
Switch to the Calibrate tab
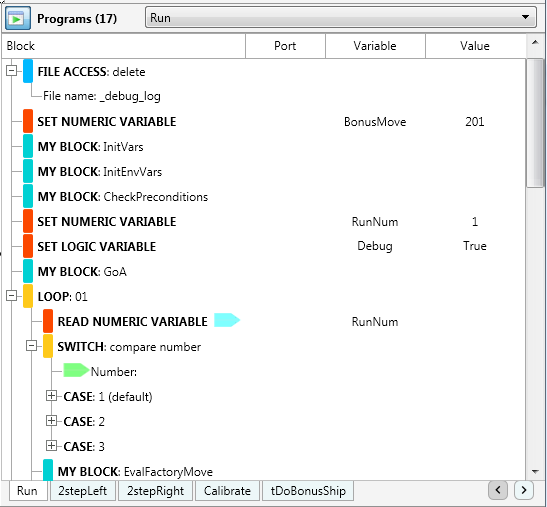(227, 491)
